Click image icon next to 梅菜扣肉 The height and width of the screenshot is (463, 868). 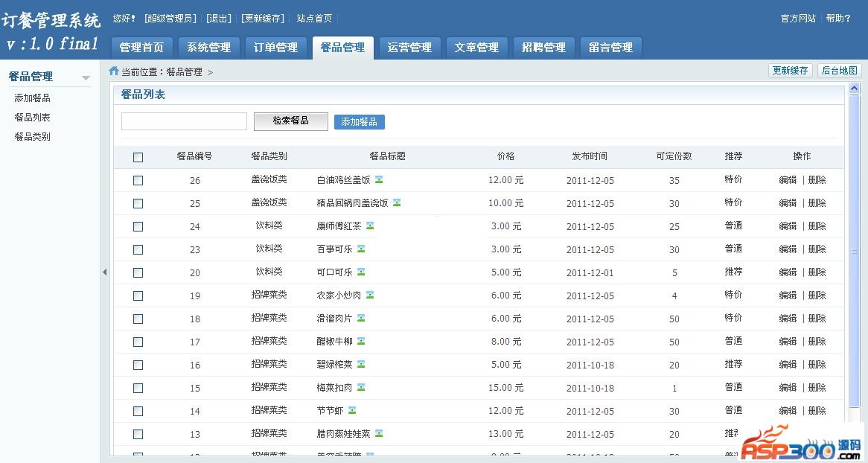[361, 387]
